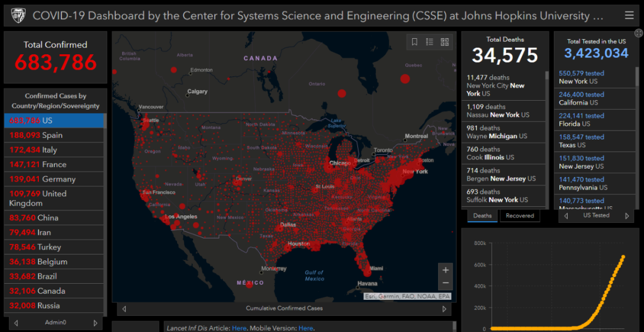This screenshot has width=644, height=332.
Task: Click the Total Confirmed 683,786 figure
Action: 55,63
